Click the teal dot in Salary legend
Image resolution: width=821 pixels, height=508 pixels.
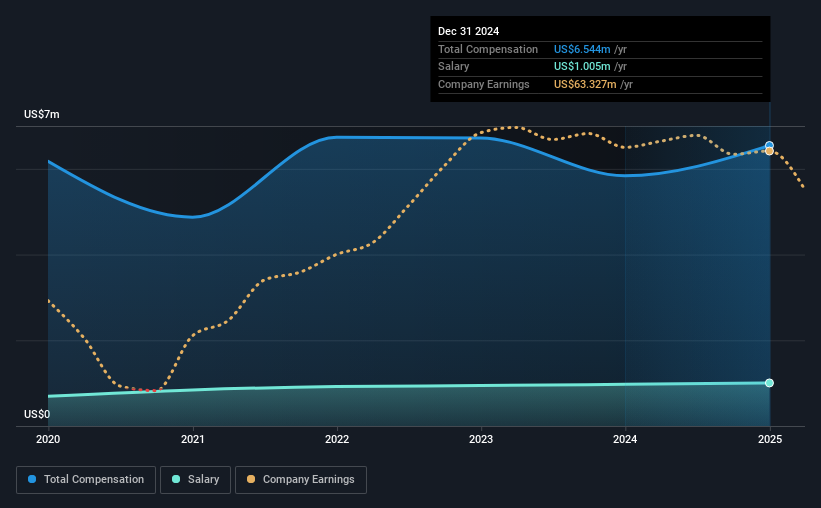(x=176, y=479)
